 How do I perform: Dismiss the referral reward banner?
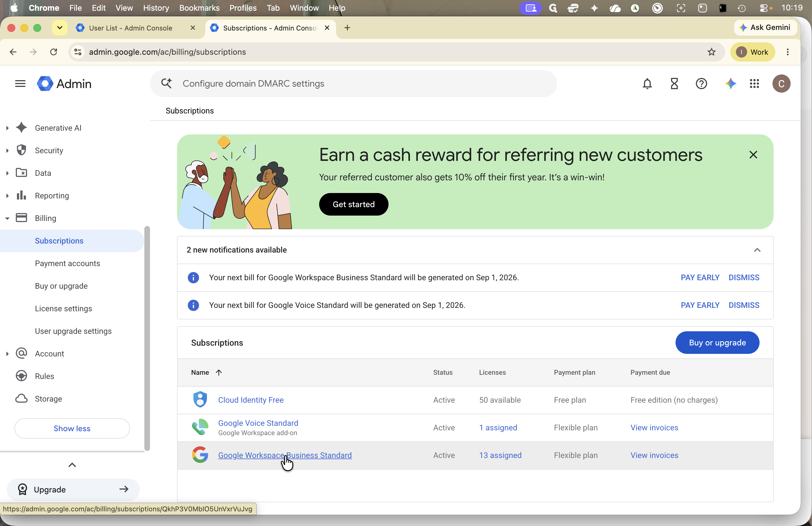pyautogui.click(x=753, y=155)
